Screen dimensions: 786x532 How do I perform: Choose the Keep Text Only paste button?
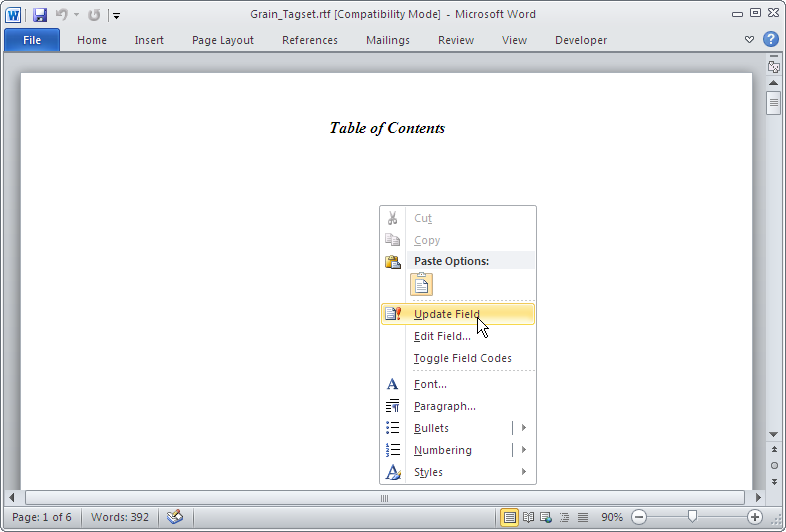pos(421,284)
